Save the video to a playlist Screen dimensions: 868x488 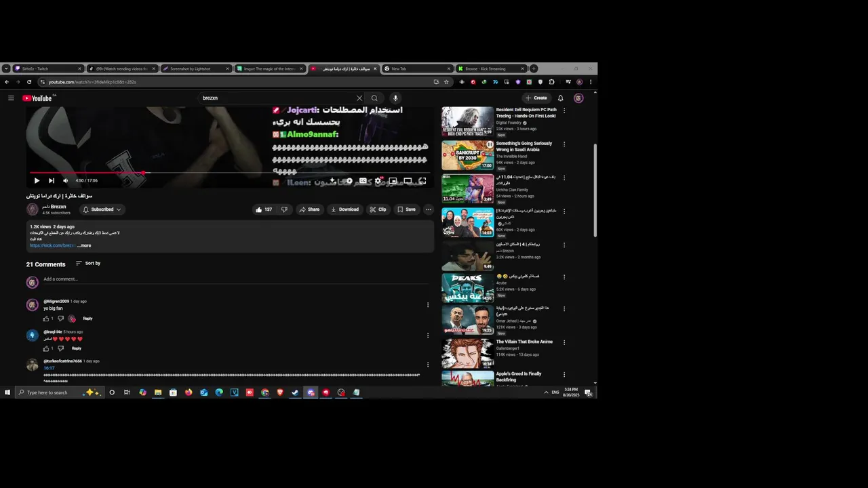point(406,209)
